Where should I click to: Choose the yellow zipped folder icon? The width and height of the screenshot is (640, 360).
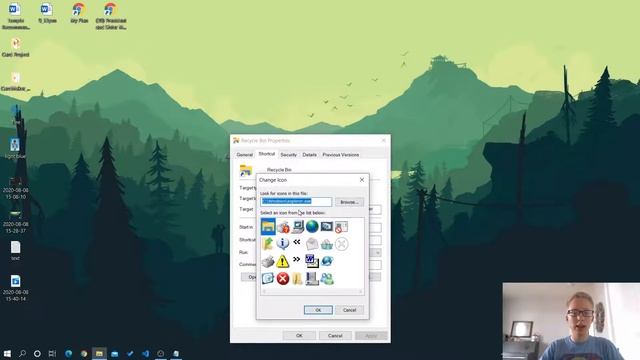point(297,278)
